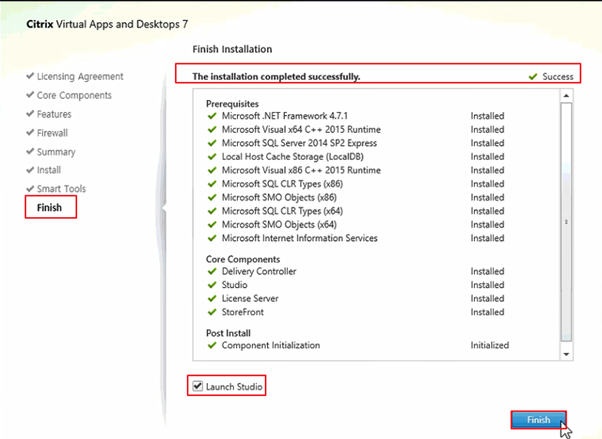Click Installed status for StoreFront

click(x=487, y=312)
